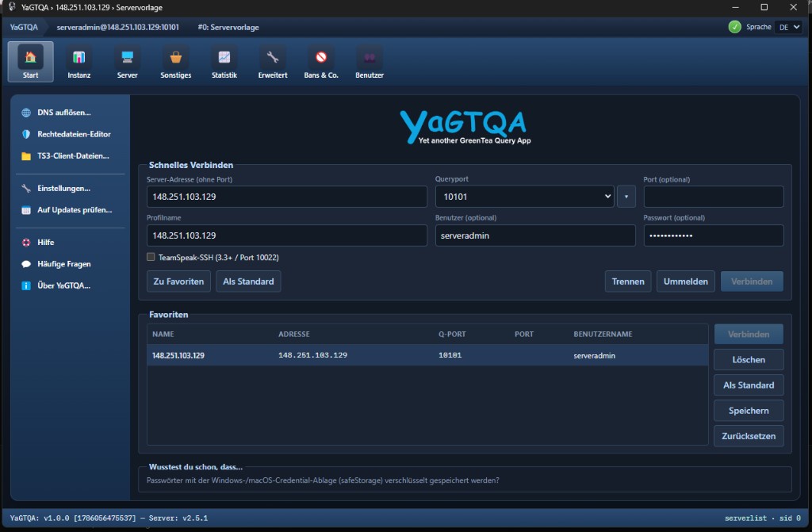Focus the Port (optional) input field

click(x=714, y=197)
